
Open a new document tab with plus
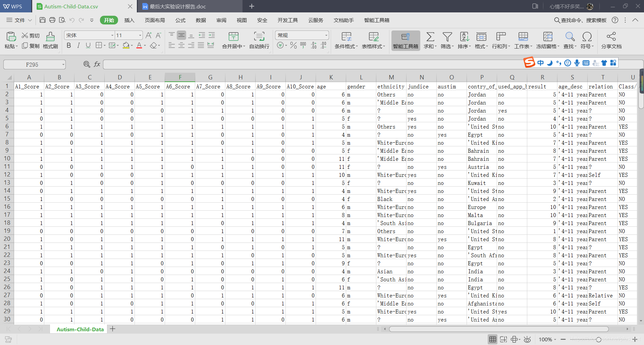click(x=252, y=6)
